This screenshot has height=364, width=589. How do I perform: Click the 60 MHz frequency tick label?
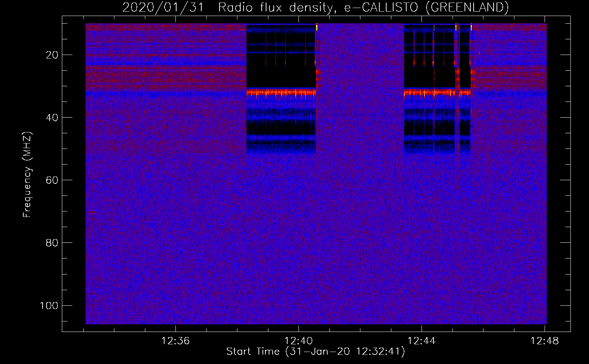[52, 180]
